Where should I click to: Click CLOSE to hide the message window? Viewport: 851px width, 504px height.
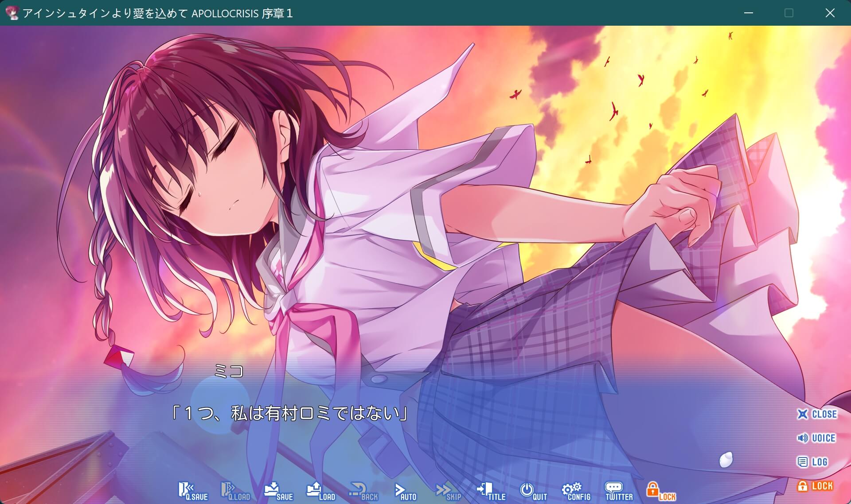pyautogui.click(x=817, y=414)
